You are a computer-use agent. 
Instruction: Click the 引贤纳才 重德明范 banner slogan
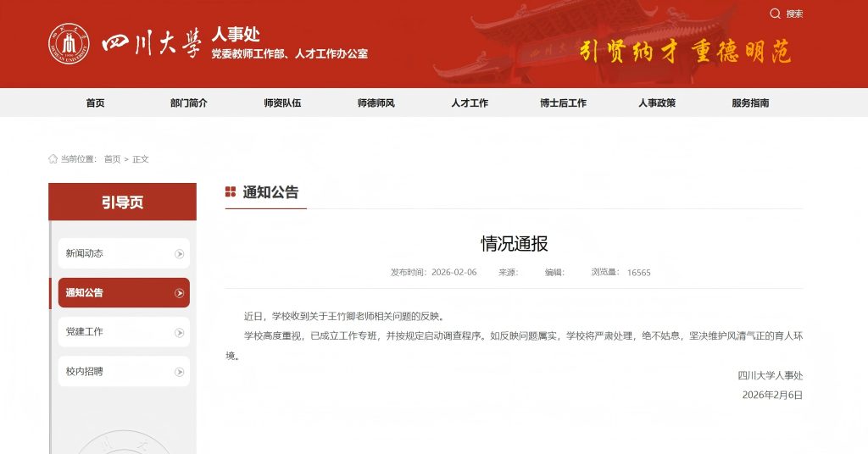(x=685, y=52)
